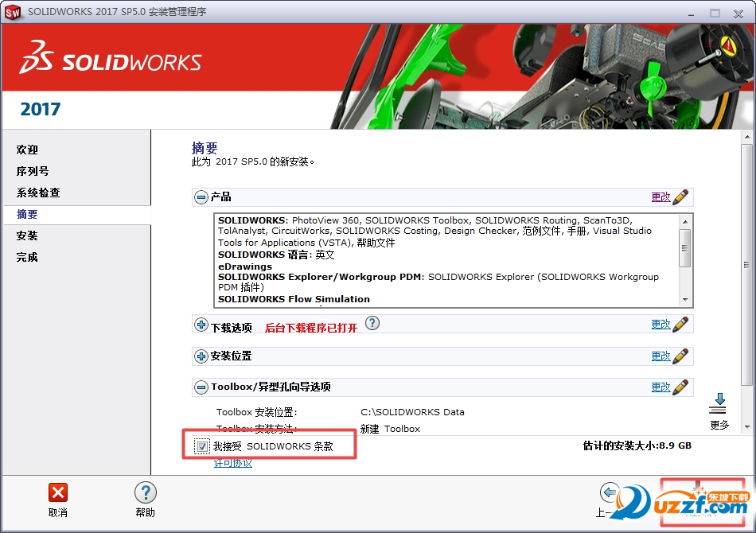
Task: Go back with the left arrow icon
Action: tap(610, 492)
